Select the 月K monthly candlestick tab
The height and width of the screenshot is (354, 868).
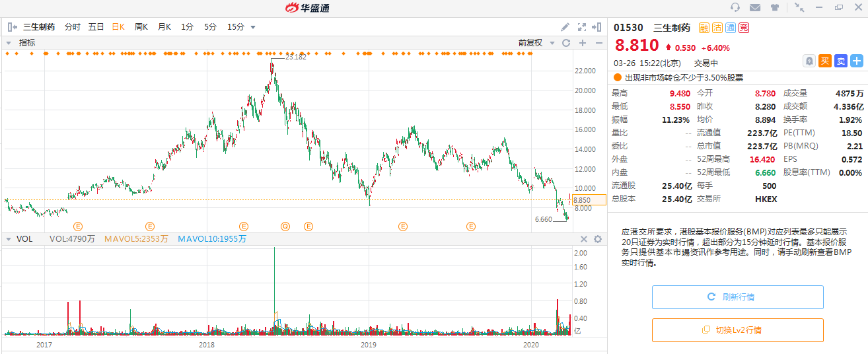164,27
